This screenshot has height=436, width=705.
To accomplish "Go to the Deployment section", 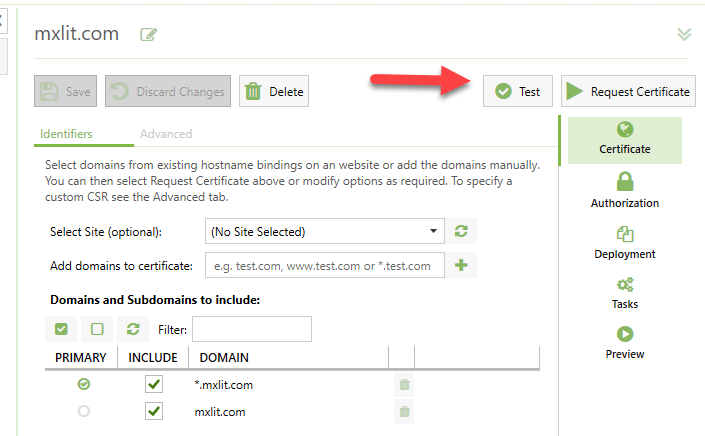I will point(625,243).
